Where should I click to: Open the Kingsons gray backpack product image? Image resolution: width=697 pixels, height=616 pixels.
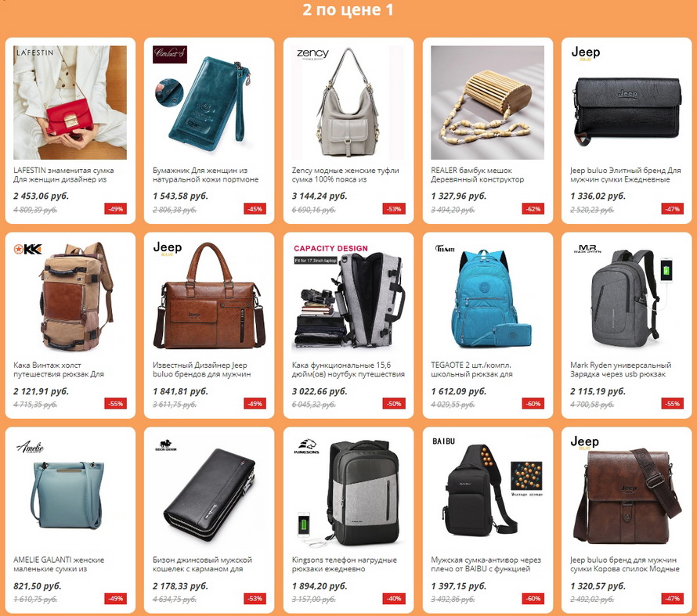[x=348, y=492]
